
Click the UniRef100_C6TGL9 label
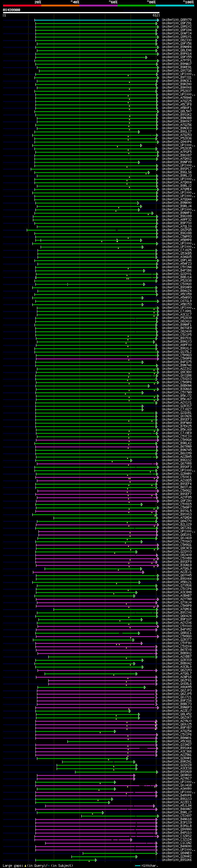tap(177, 301)
